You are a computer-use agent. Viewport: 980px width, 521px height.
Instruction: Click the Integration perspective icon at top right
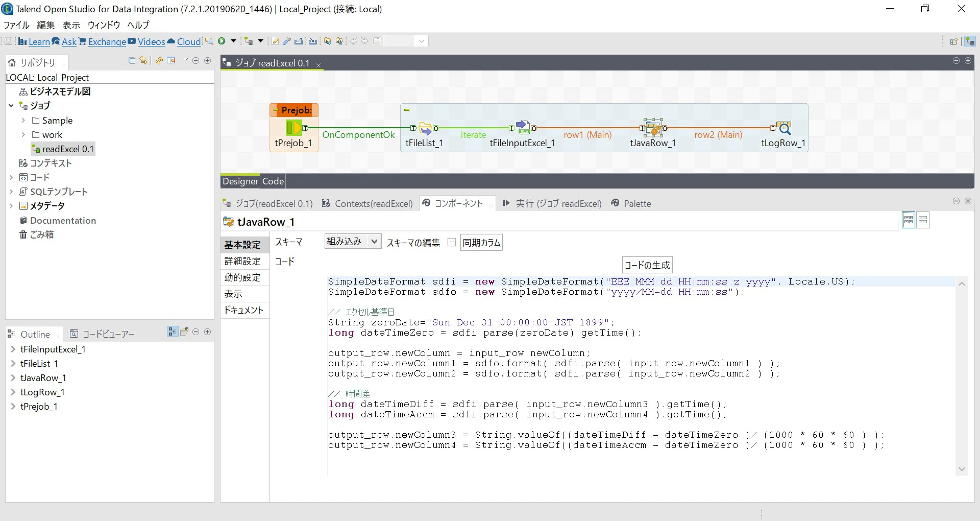click(x=970, y=41)
